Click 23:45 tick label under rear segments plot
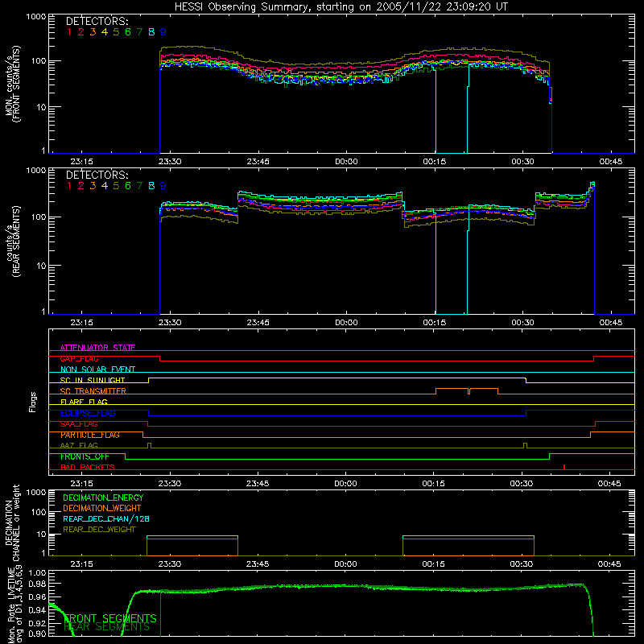The image size is (644, 644). click(x=258, y=323)
